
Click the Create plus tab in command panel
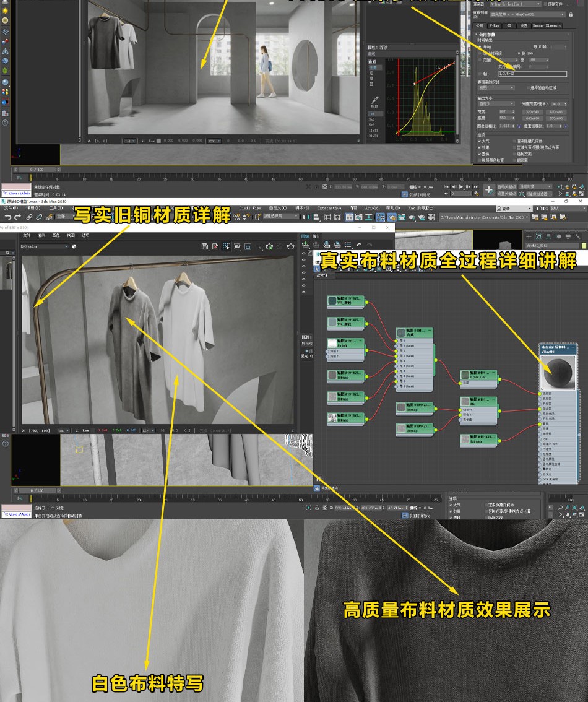[529, 236]
